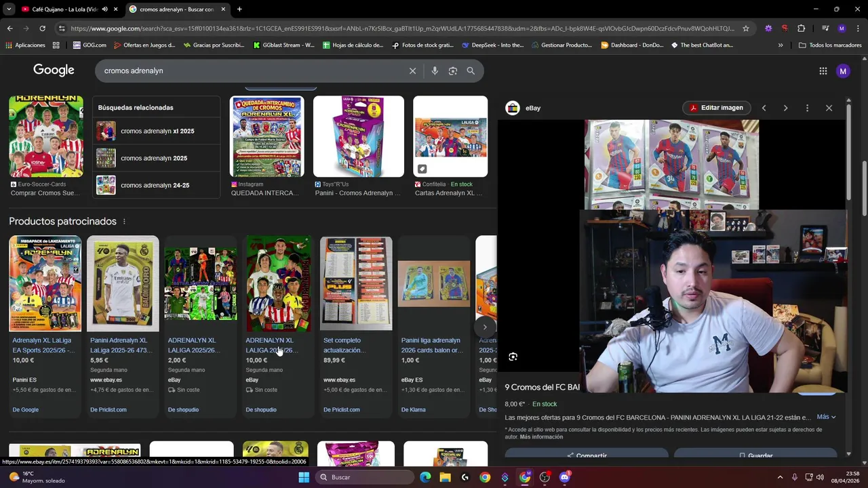Open File Explorer from the taskbar

[445, 477]
